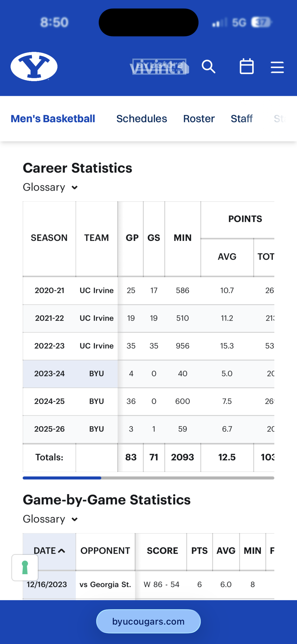Open the calendar icon in header
This screenshot has width=297, height=644.
(x=247, y=67)
